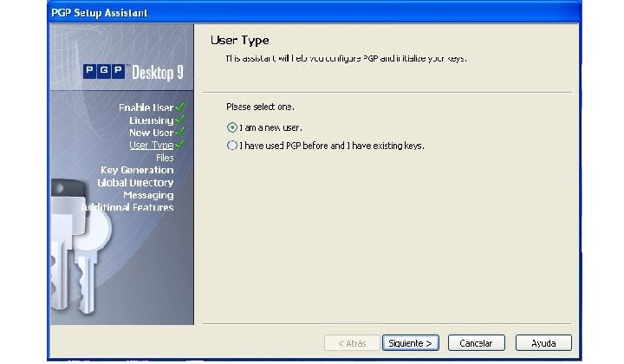Image resolution: width=624 pixels, height=364 pixels.
Task: Click the green checkmark beside Enable User
Action: [x=180, y=107]
